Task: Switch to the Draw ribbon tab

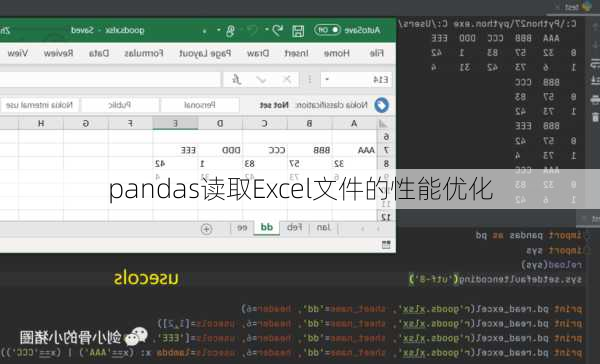Action: coord(258,53)
